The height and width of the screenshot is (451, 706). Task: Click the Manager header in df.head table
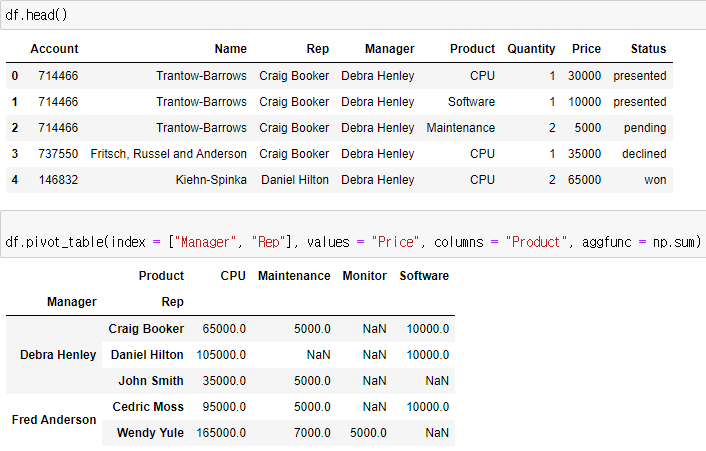pos(389,49)
